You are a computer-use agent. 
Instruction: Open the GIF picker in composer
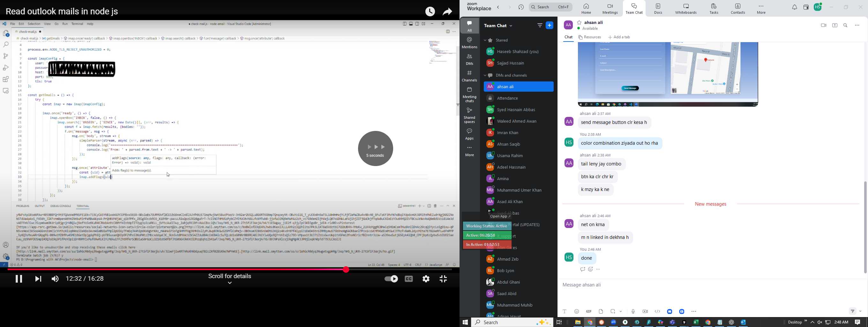(x=589, y=311)
